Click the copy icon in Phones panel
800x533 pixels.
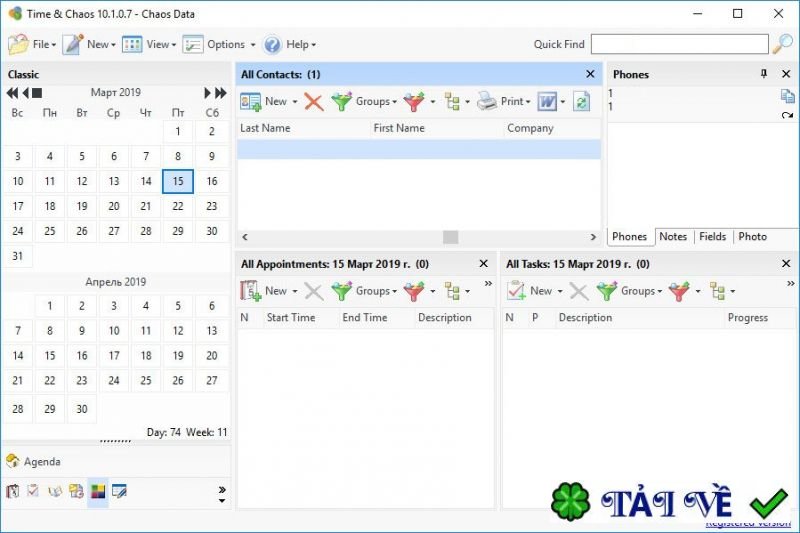(x=788, y=96)
